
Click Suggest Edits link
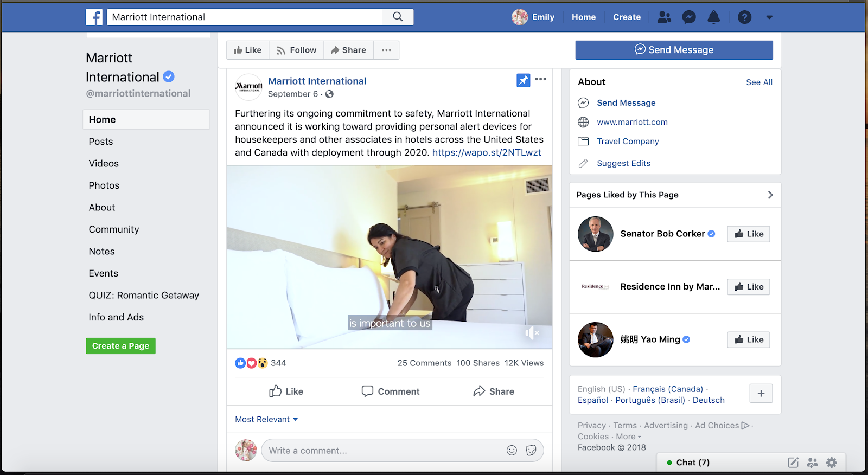pyautogui.click(x=623, y=163)
